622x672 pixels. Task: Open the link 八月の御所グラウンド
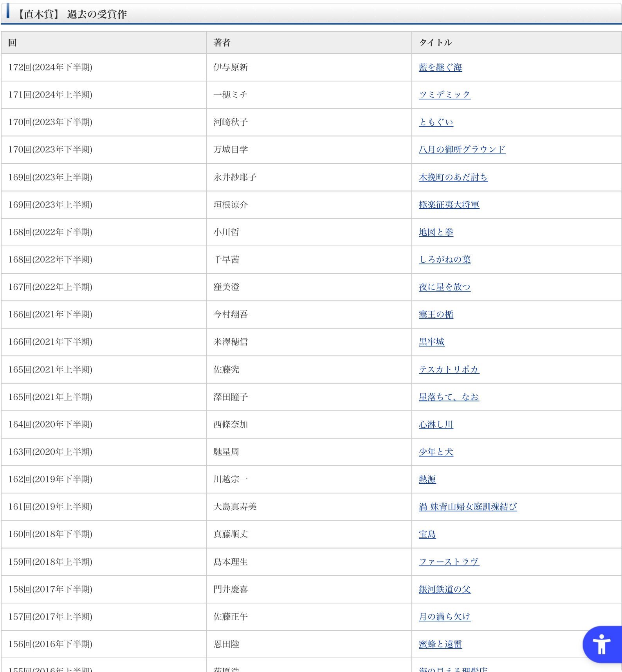tap(462, 150)
